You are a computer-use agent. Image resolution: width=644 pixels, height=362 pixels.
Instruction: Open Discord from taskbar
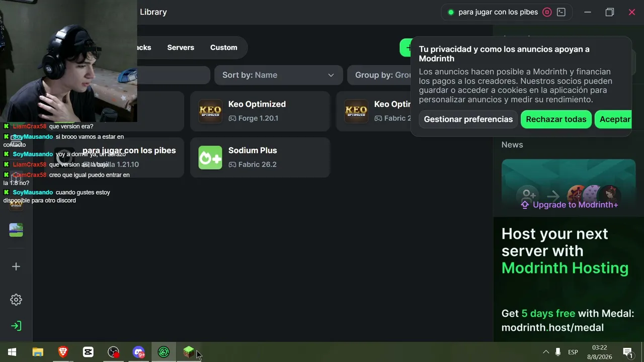tap(138, 352)
